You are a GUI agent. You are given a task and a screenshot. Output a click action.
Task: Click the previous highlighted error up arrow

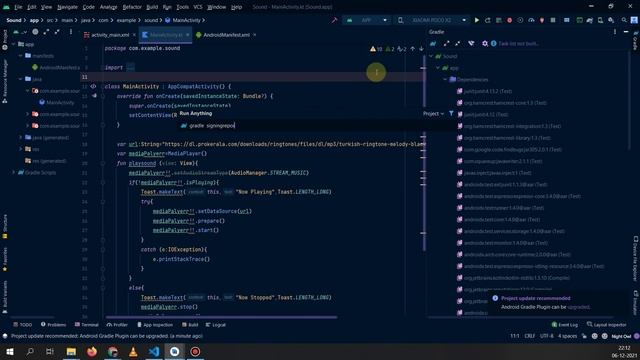pyautogui.click(x=413, y=49)
